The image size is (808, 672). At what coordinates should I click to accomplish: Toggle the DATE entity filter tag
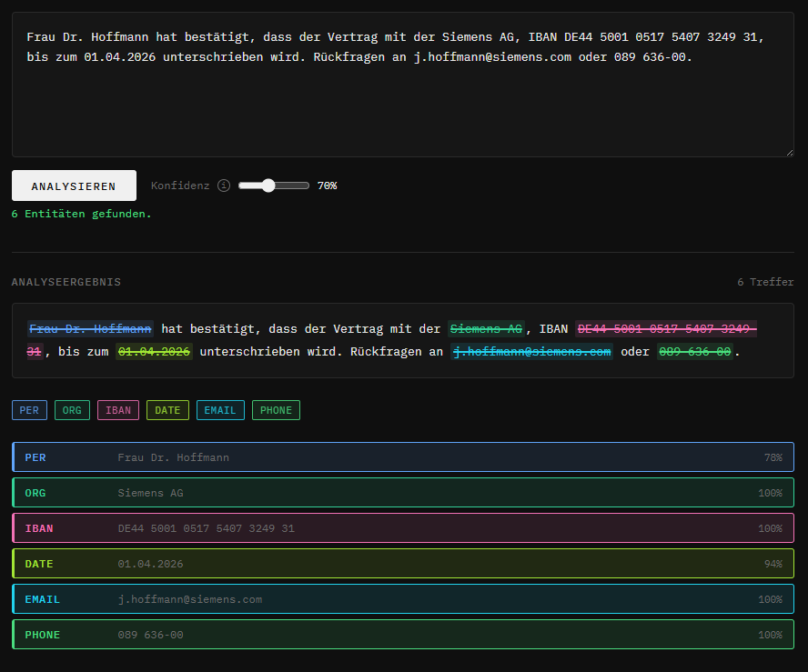pyautogui.click(x=167, y=410)
